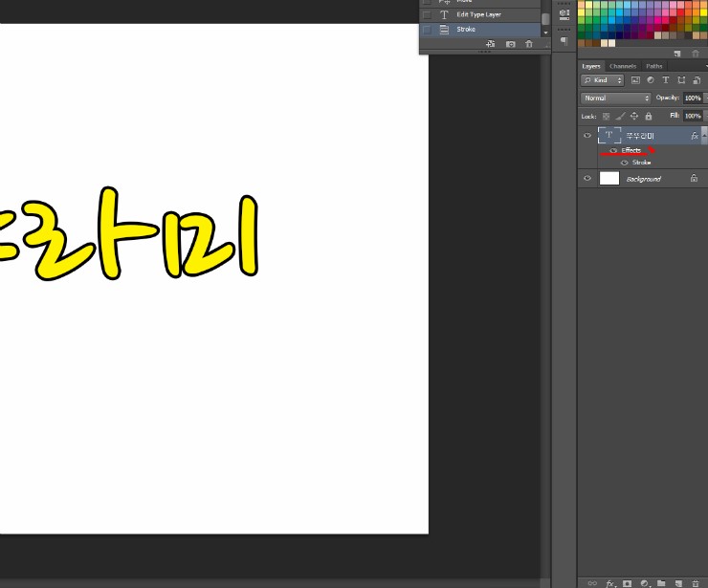Viewport: 708px width, 588px height.
Task: Lock transparent pixels icon
Action: coord(606,117)
